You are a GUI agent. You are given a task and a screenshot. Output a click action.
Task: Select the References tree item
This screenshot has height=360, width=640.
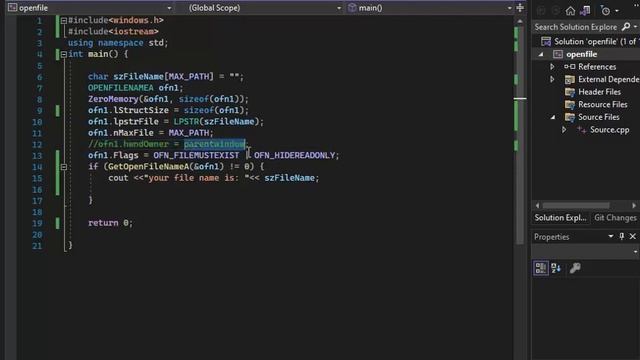point(597,67)
